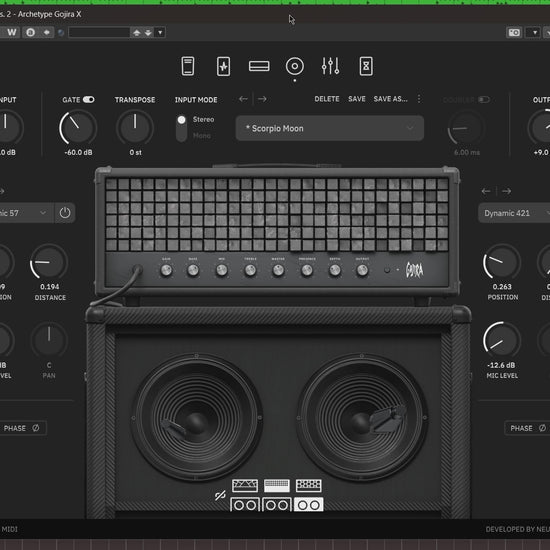Click the power icon beside Dynamic 57 mic
The image size is (550, 550).
65,213
